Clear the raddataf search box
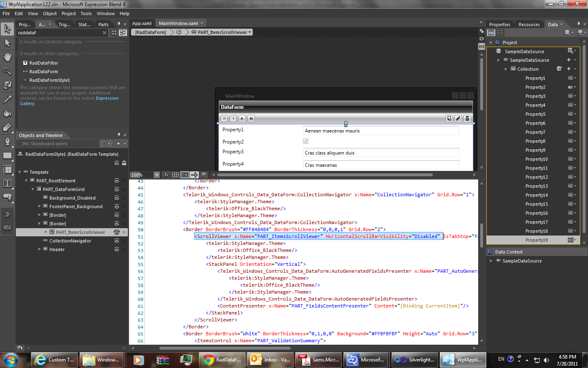The height and width of the screenshot is (368, 588). pos(105,33)
